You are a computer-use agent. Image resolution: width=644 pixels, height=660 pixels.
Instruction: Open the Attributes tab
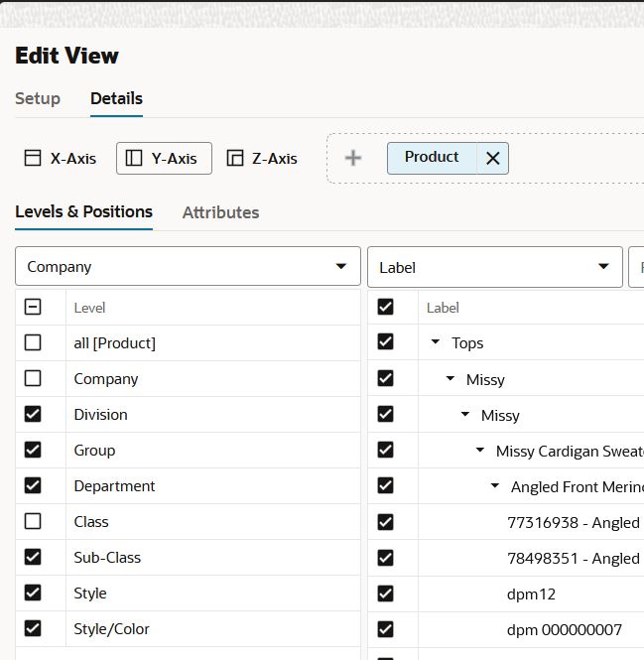(x=220, y=212)
